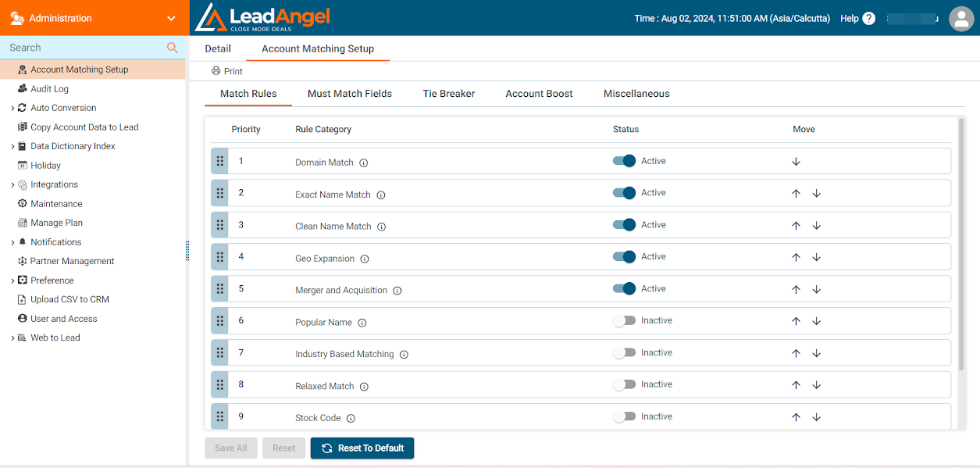
Task: Move Geo Expansion rule down
Action: click(817, 258)
